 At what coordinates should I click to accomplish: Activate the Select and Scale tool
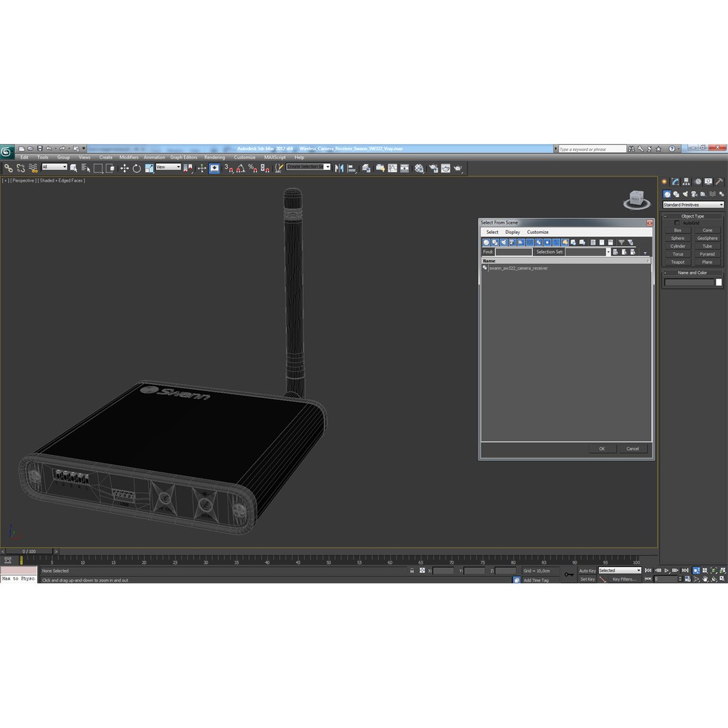149,168
